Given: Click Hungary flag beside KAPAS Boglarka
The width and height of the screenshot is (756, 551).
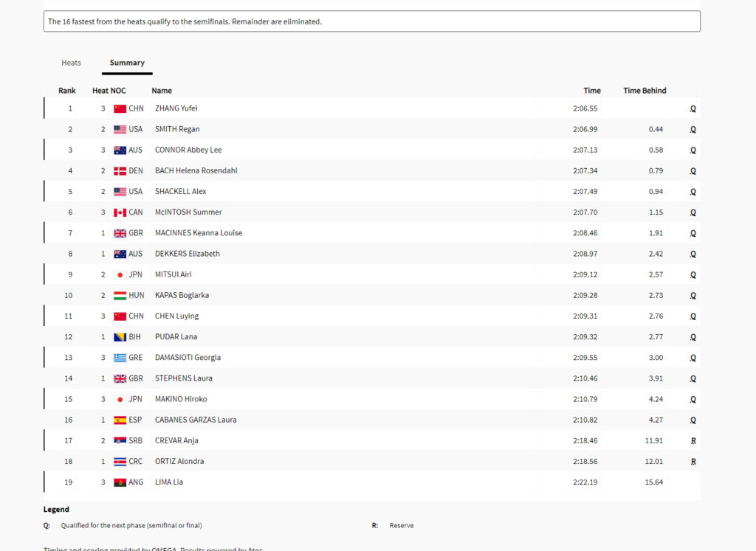Looking at the screenshot, I should (120, 295).
